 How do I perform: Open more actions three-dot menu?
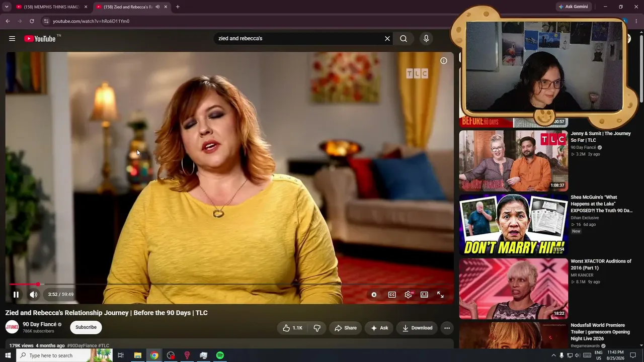[447, 328]
